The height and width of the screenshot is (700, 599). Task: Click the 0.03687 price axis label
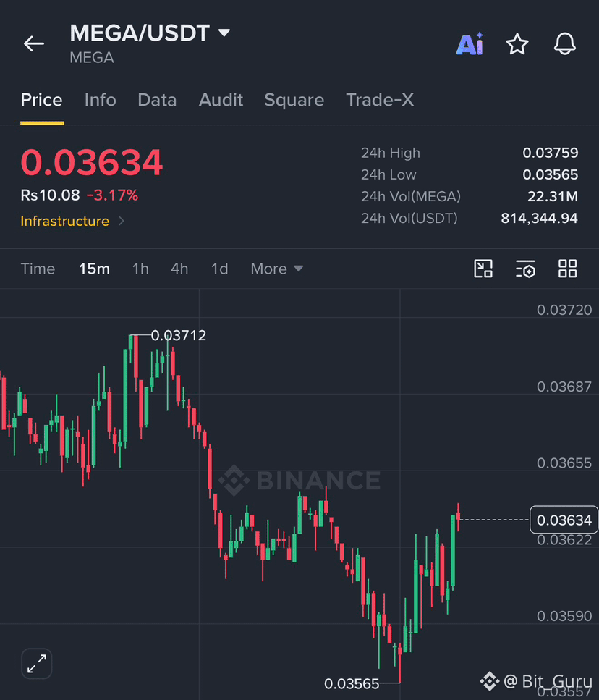[564, 387]
